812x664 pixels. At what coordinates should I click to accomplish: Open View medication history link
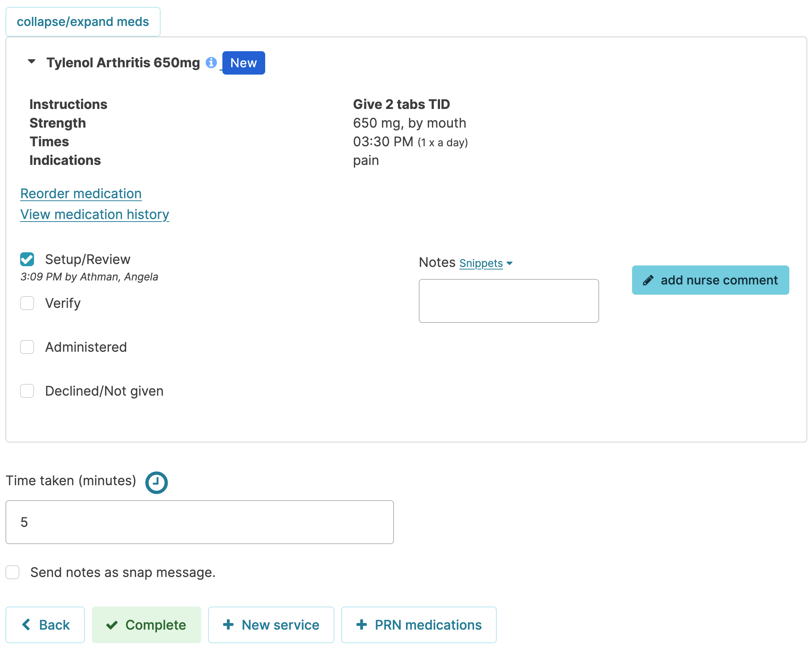pyautogui.click(x=94, y=215)
